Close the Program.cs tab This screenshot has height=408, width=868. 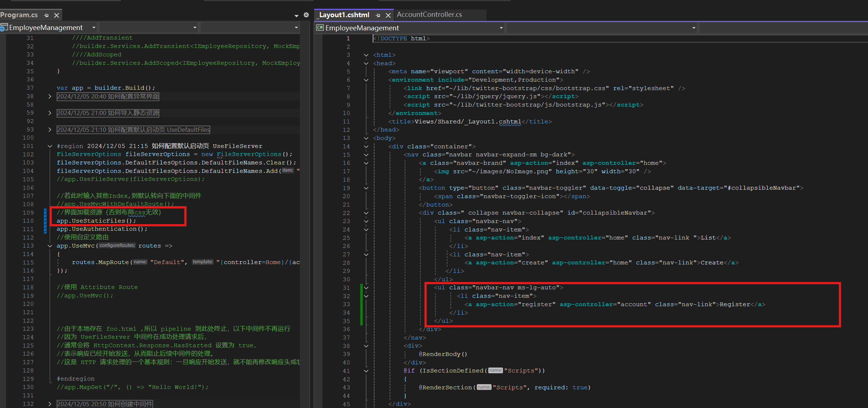point(56,15)
